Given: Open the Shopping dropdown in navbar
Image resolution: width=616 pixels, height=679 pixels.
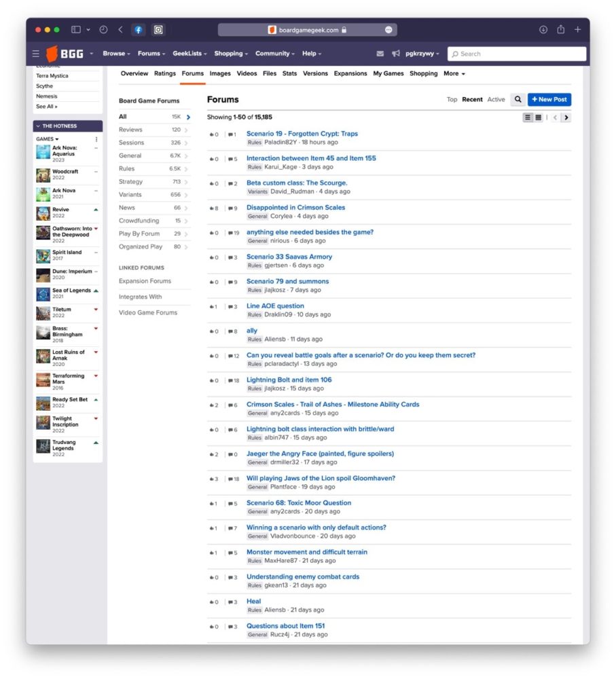Looking at the screenshot, I should click(x=231, y=54).
